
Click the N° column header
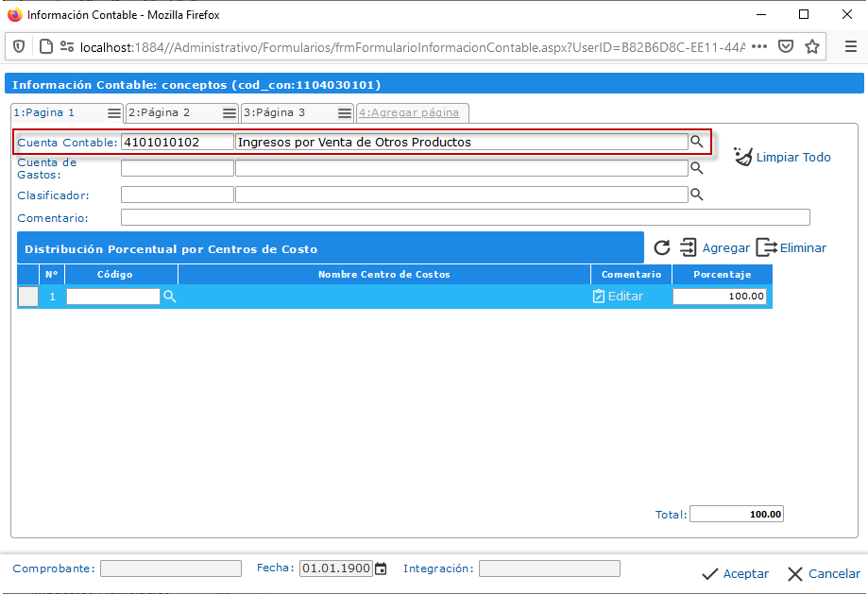52,275
